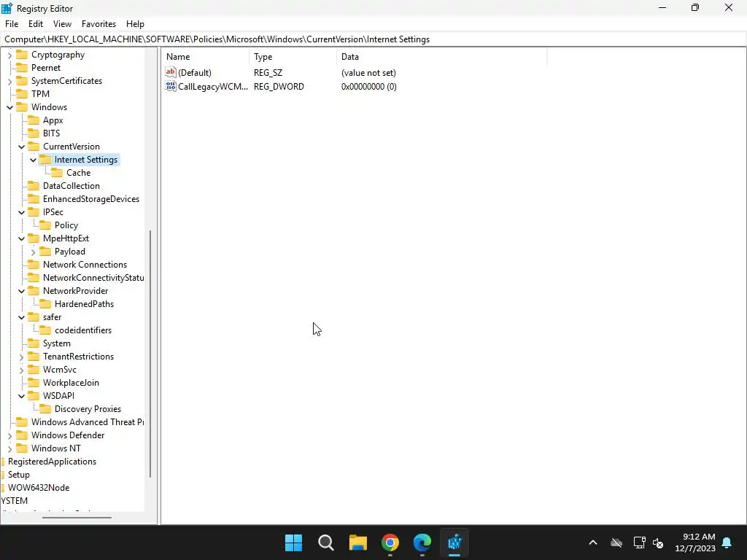
Task: Collapse the NetworkProvider key
Action: coord(21,291)
